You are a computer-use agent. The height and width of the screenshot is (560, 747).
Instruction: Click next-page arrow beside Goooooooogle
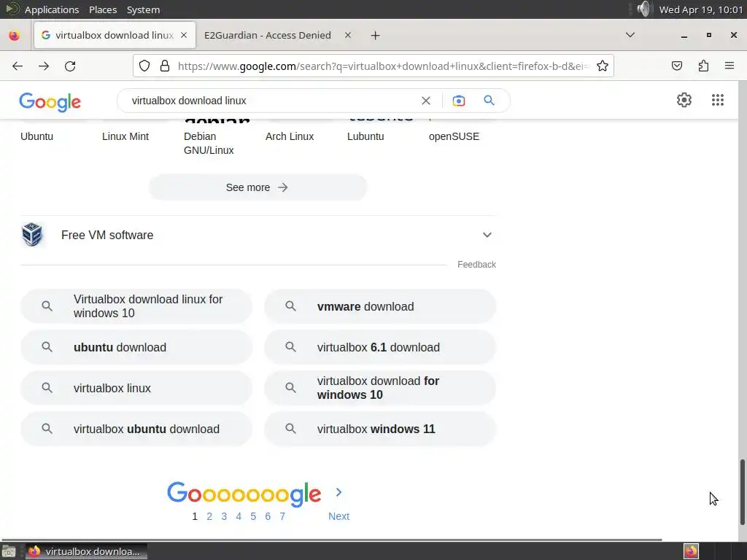point(338,492)
